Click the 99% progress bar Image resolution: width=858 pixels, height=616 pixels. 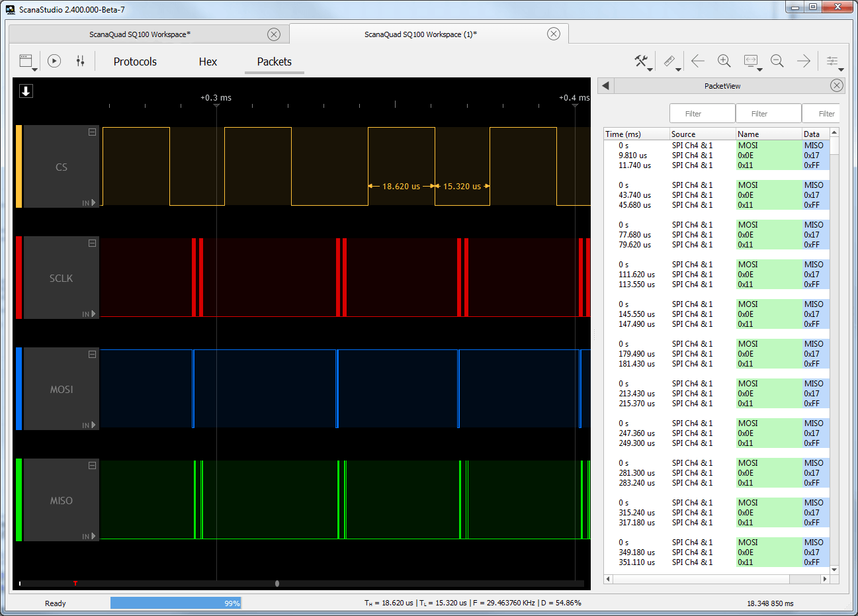[x=175, y=603]
